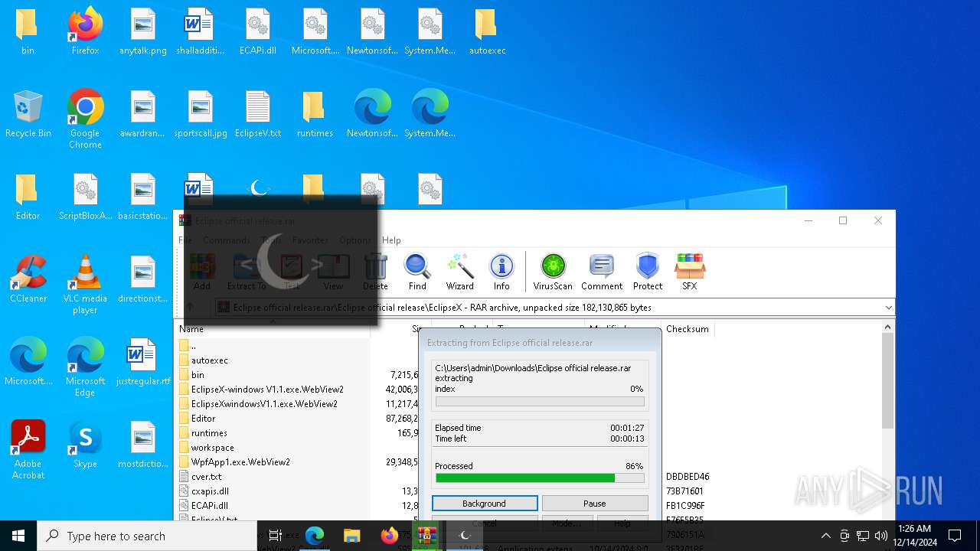The height and width of the screenshot is (551, 980).
Task: Click the Protect shield icon
Action: click(648, 272)
